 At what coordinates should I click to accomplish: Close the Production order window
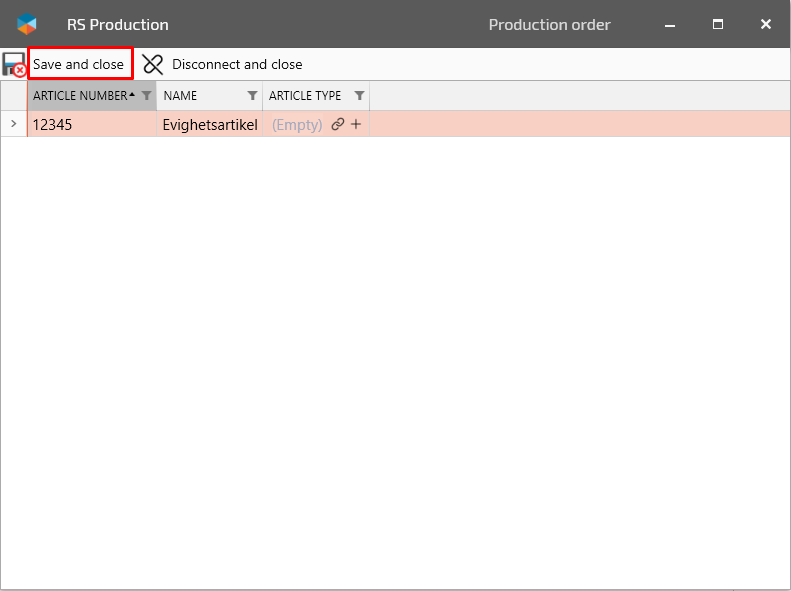tap(766, 25)
